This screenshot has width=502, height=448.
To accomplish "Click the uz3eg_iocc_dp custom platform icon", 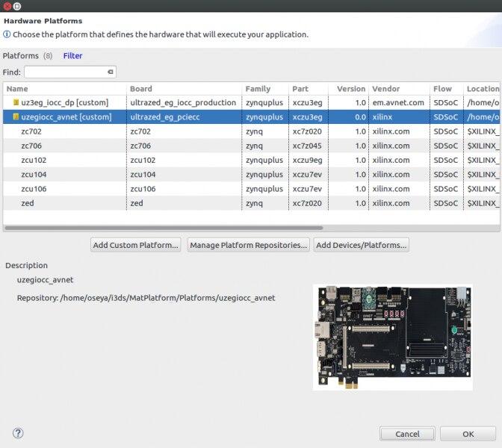I will [x=15, y=102].
